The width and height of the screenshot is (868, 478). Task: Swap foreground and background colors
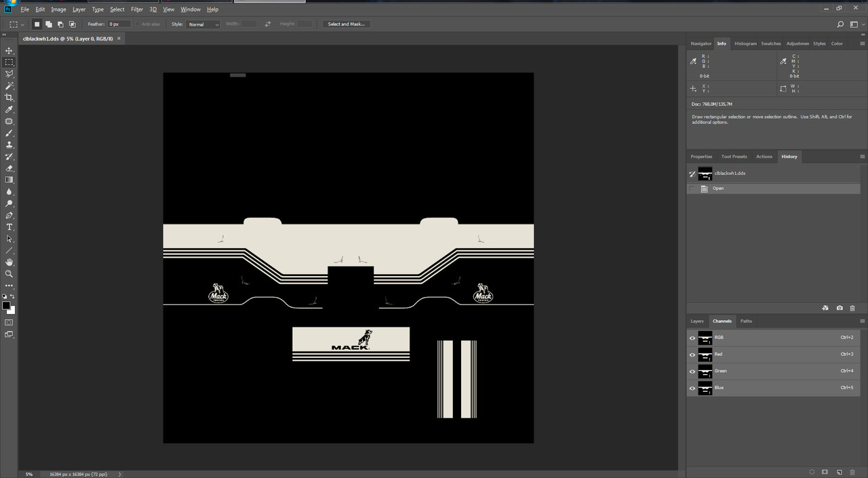point(13,297)
